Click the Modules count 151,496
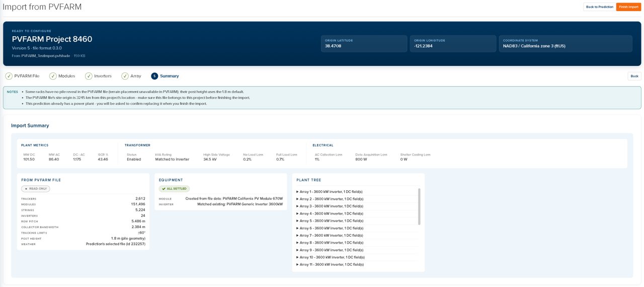This screenshot has height=287, width=644. click(138, 204)
